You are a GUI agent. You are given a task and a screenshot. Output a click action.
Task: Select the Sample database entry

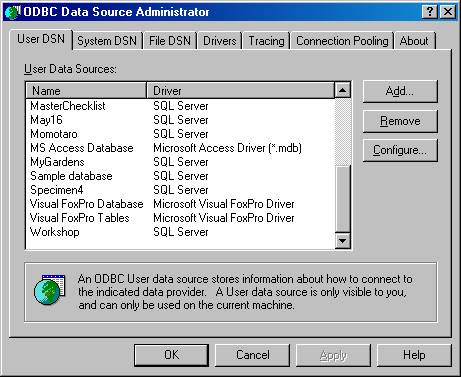[x=71, y=176]
